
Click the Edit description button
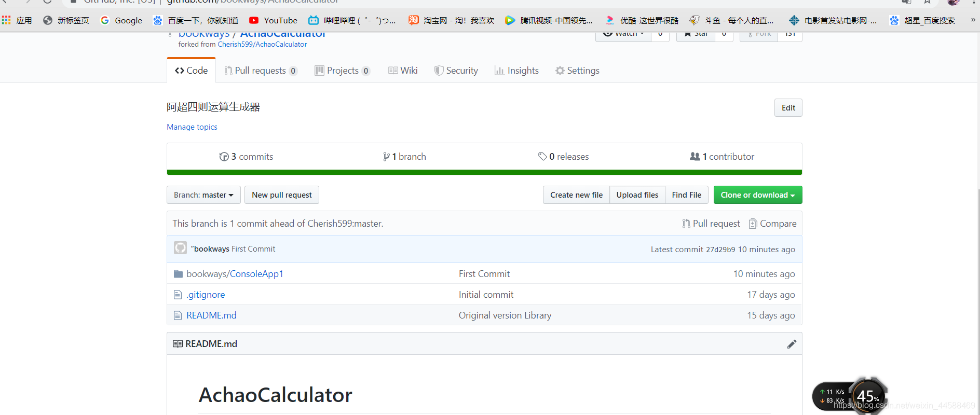[788, 108]
